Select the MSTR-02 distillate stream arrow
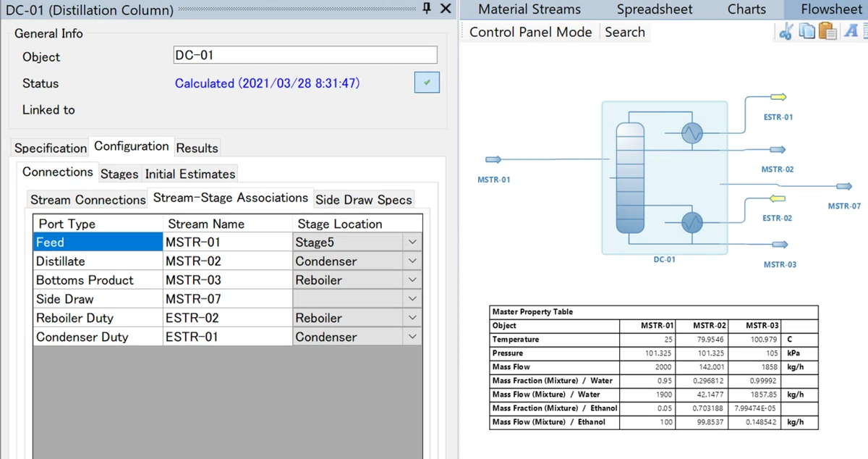 pos(778,150)
